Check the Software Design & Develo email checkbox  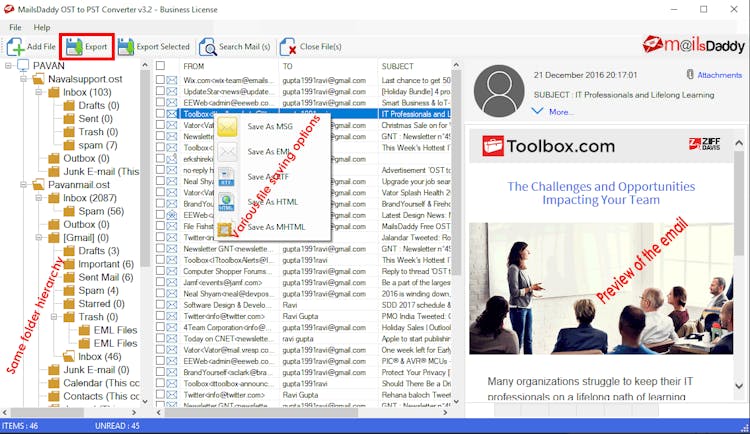pos(160,305)
